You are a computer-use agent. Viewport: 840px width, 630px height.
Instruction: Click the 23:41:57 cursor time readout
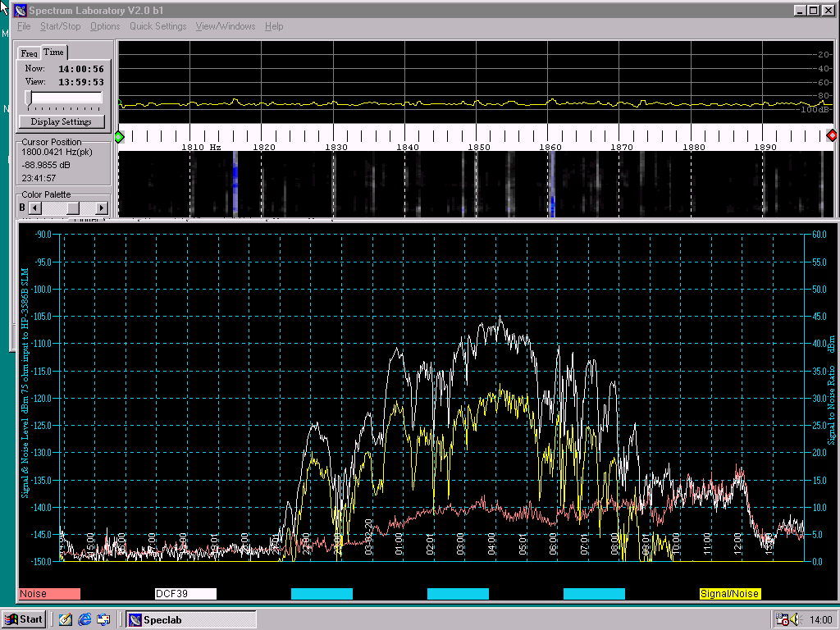point(39,178)
